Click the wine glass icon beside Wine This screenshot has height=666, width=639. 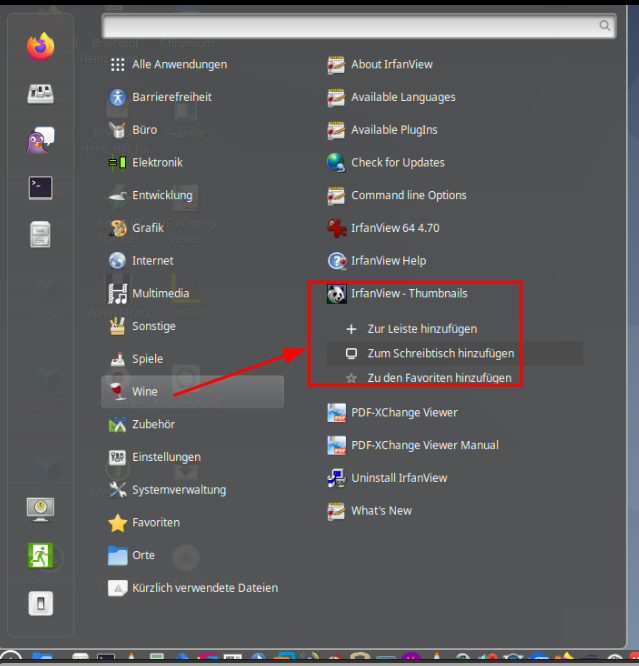tap(118, 391)
